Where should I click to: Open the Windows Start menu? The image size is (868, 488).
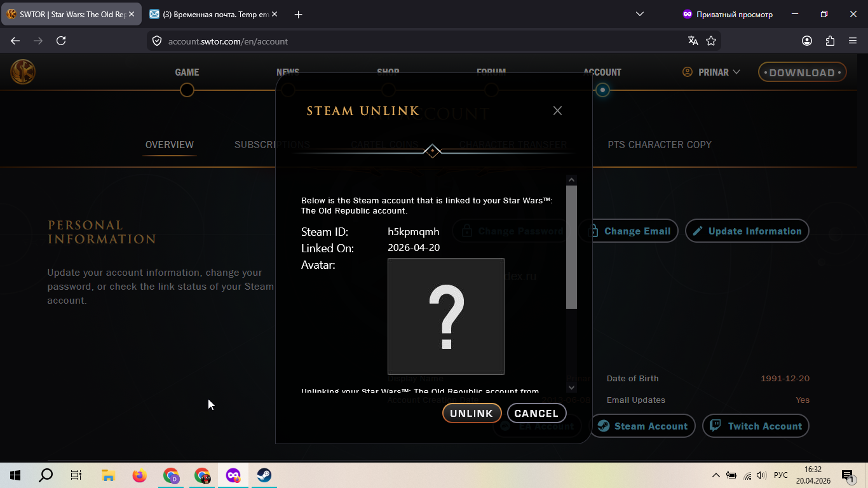click(15, 475)
